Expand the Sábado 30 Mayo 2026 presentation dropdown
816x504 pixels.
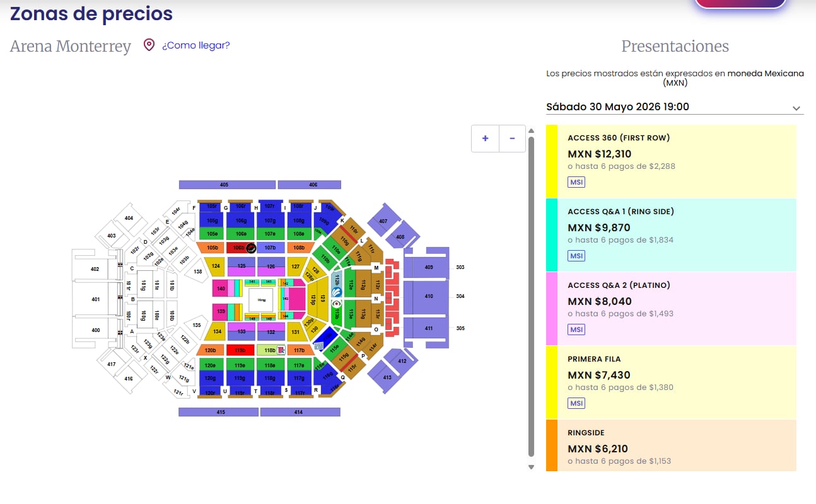click(797, 107)
